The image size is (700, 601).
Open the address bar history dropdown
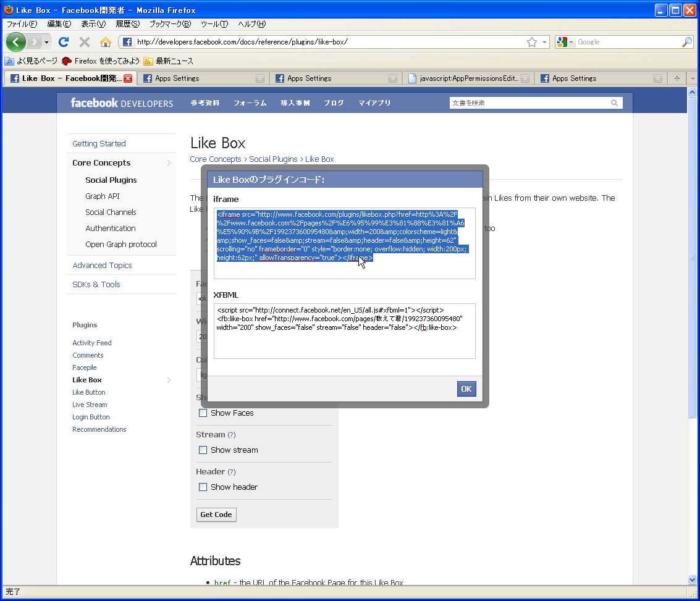[544, 42]
